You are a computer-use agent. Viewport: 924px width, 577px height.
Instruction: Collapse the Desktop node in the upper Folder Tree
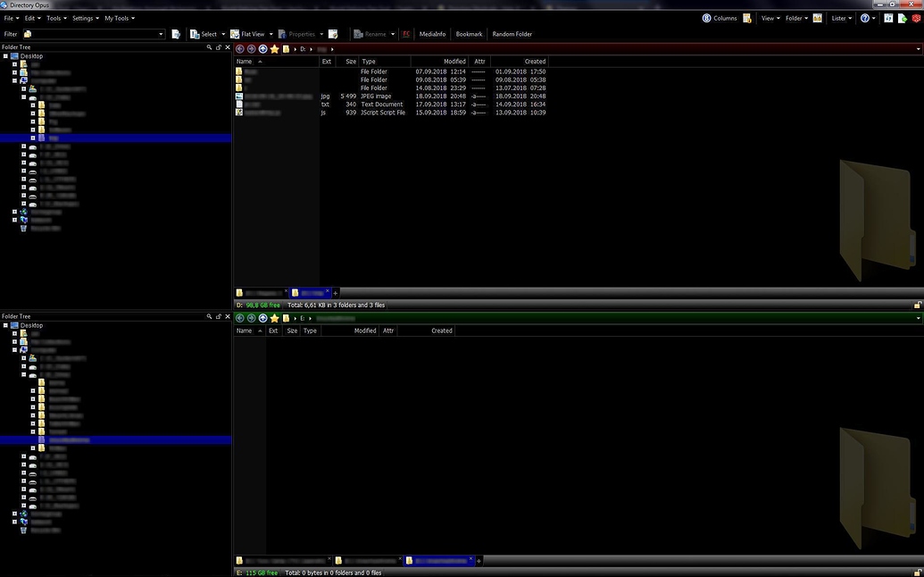(x=5, y=55)
